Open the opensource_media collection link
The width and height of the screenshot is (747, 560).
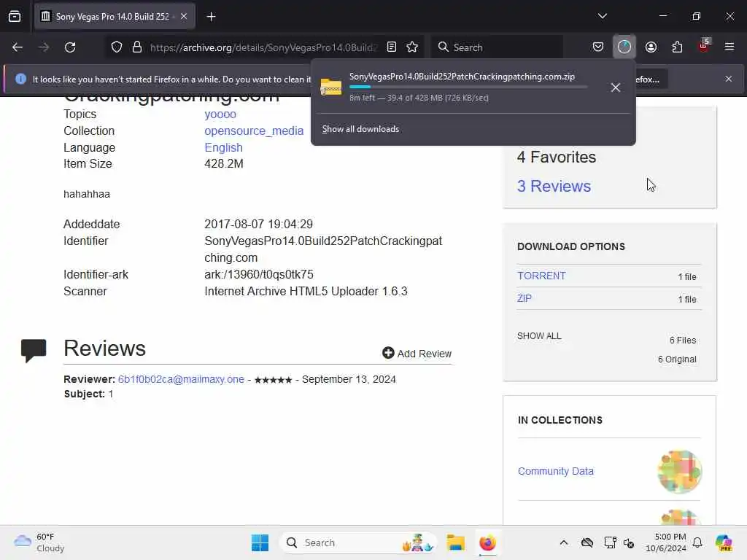[254, 131]
